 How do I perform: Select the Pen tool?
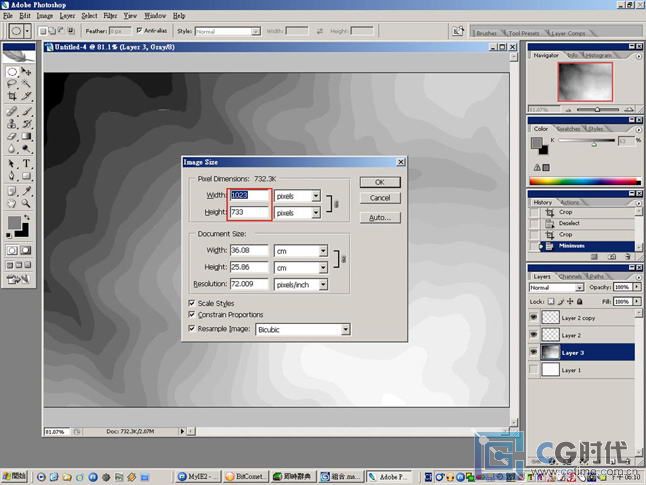12,176
